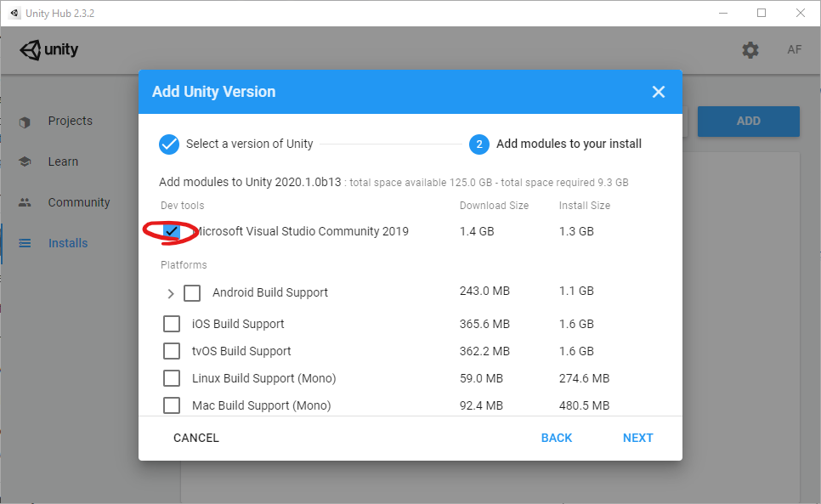Go Back to version selection
This screenshot has height=504, width=821.
pyautogui.click(x=557, y=438)
